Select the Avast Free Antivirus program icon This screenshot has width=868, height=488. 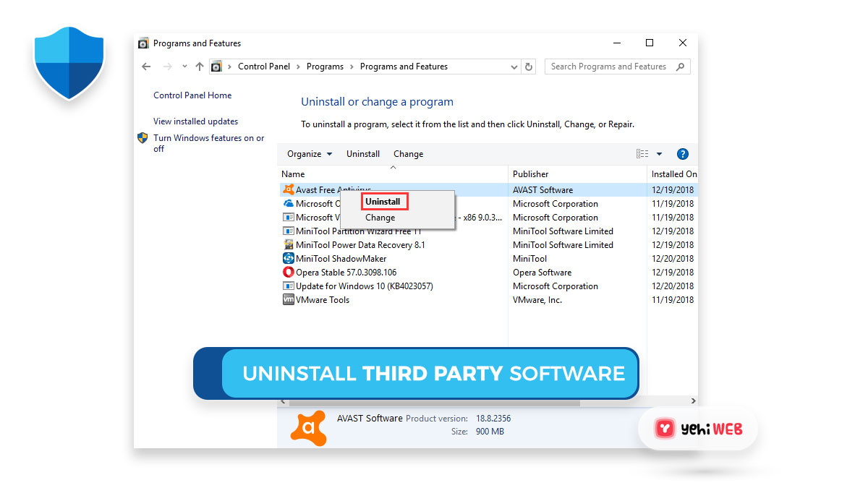coord(289,189)
